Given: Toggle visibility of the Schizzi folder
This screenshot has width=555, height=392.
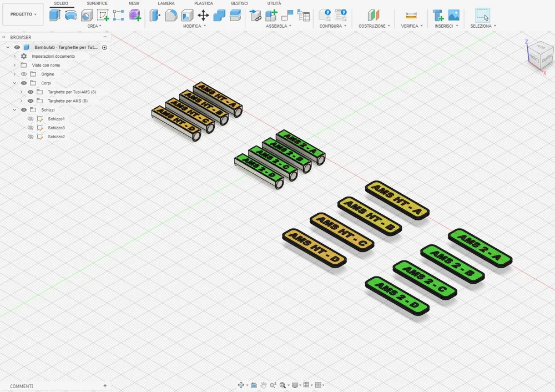Looking at the screenshot, I should (x=24, y=110).
